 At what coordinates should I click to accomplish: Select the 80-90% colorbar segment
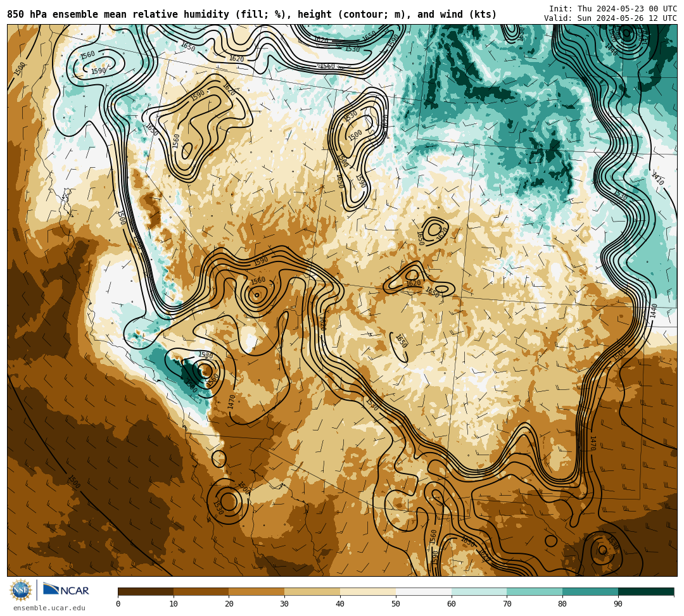pos(590,591)
